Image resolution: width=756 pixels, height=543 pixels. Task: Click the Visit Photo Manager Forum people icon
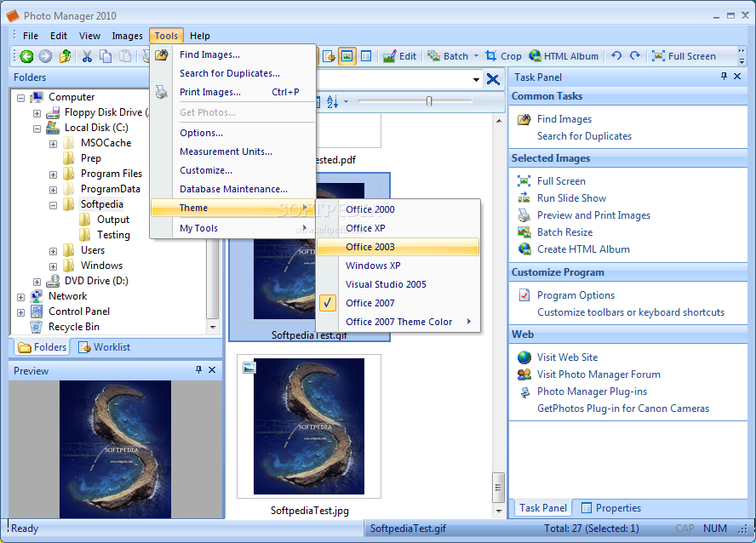pyautogui.click(x=524, y=374)
